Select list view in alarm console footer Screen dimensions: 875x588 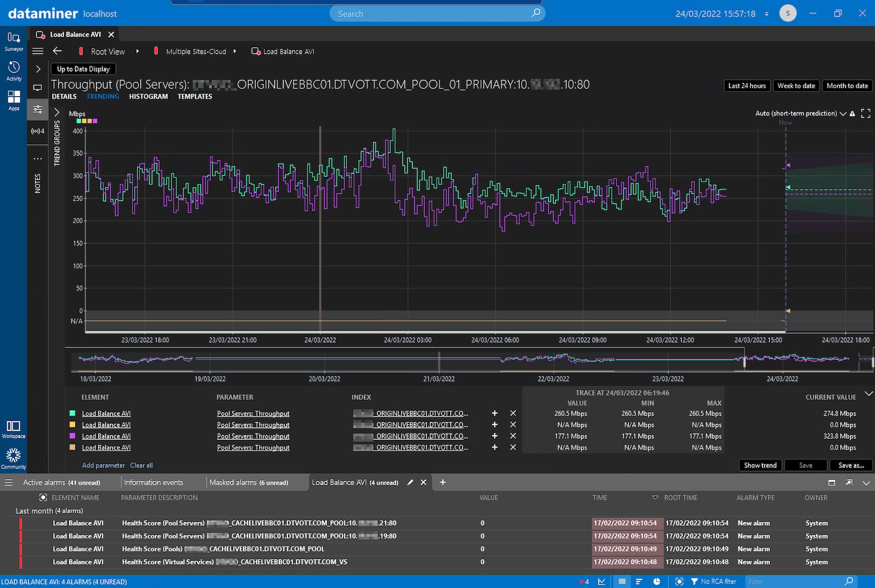click(x=622, y=581)
